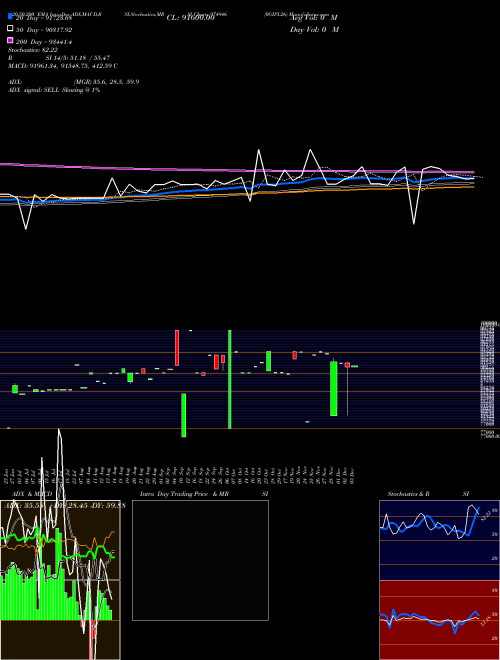Click the tall red candlestick in candlestick chart

click(x=177, y=348)
